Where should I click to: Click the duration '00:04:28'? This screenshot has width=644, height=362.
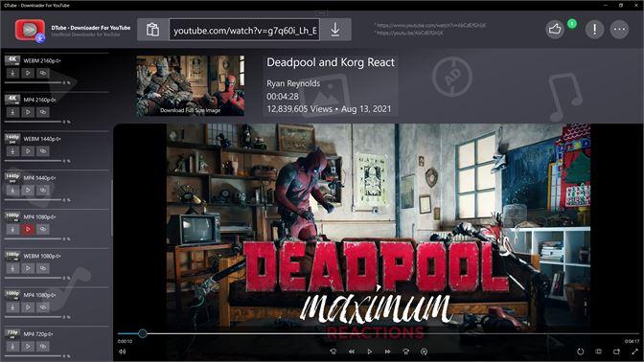point(283,97)
